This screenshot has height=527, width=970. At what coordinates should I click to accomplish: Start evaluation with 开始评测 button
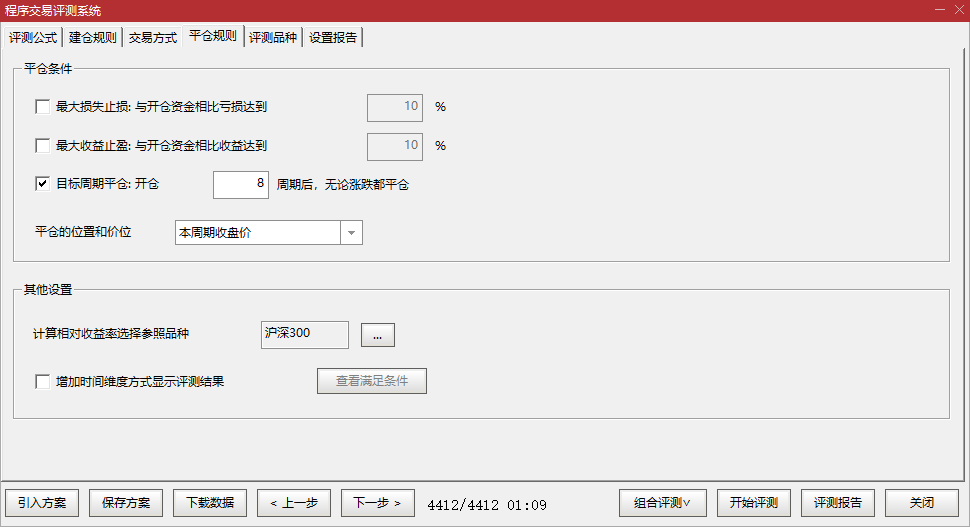753,502
